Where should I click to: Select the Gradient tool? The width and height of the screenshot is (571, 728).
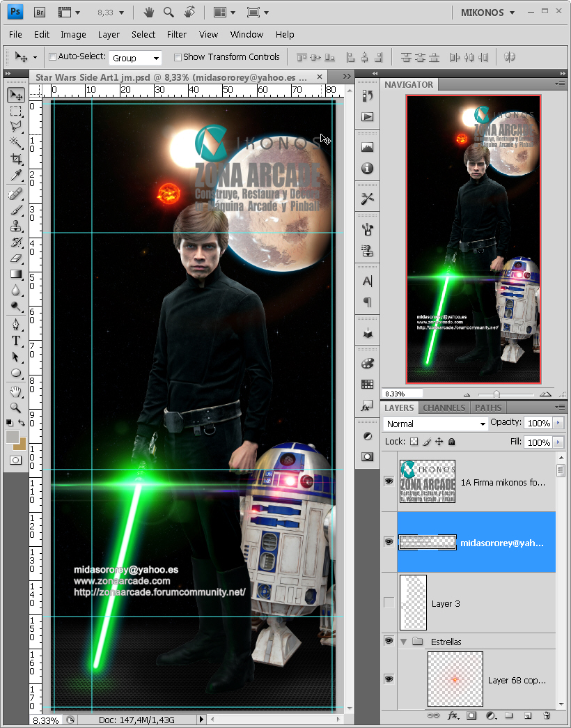16,274
